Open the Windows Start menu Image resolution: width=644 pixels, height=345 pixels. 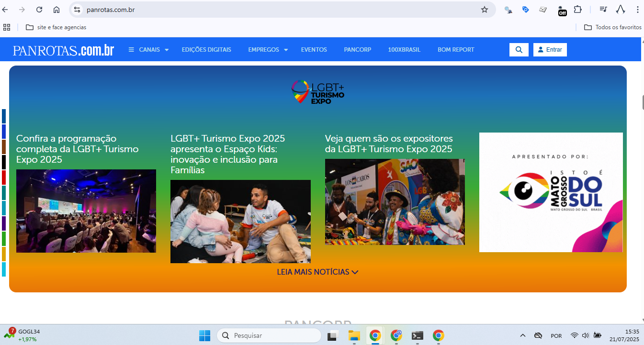pyautogui.click(x=204, y=335)
